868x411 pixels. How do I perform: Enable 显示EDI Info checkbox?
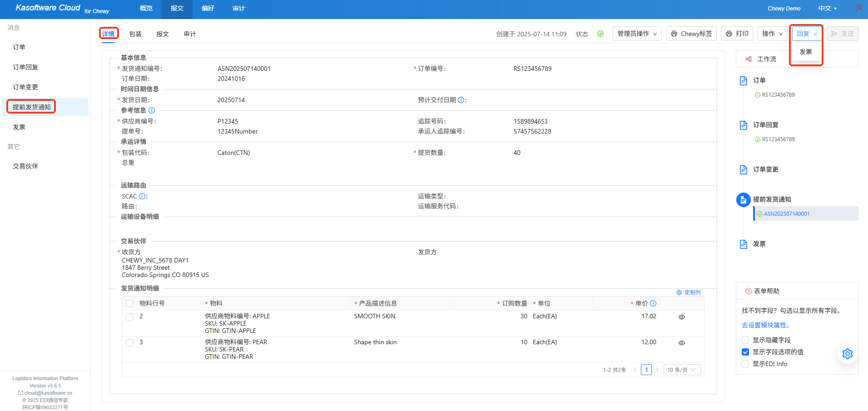coord(745,364)
